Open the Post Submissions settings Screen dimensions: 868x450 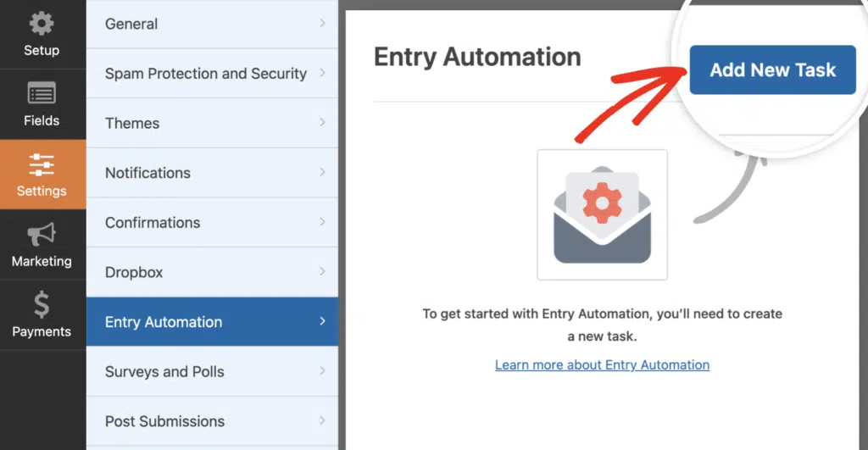tap(212, 421)
